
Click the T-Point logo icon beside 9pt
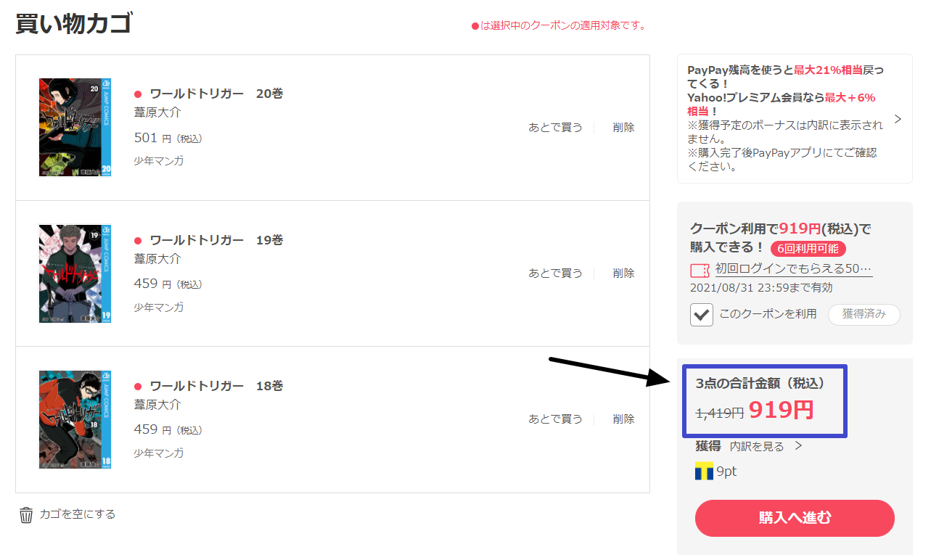click(x=704, y=472)
